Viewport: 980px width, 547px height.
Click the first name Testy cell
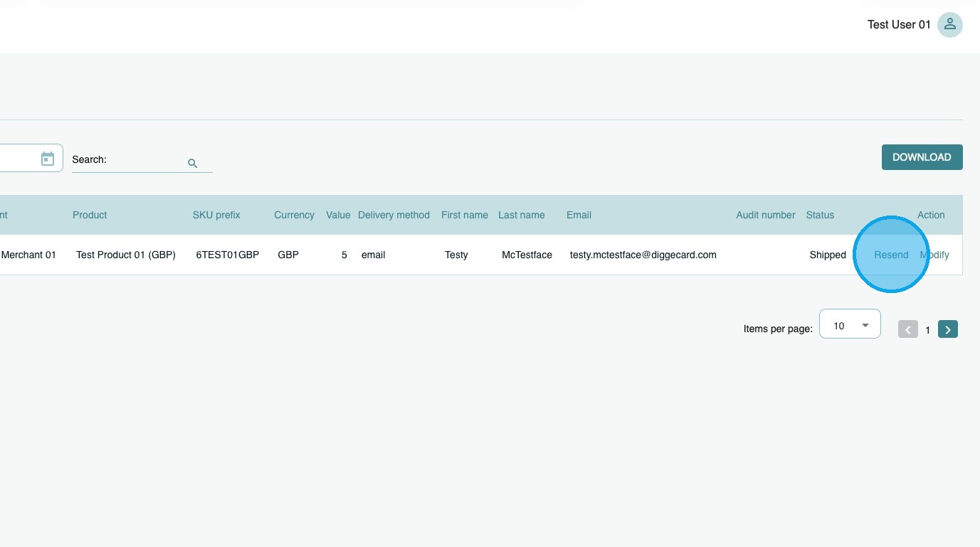[x=456, y=255]
